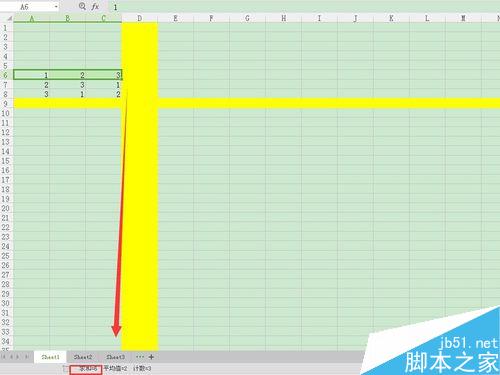Screen dimensions: 500x375
Task: Select row 30 header
Action: pos(6,303)
